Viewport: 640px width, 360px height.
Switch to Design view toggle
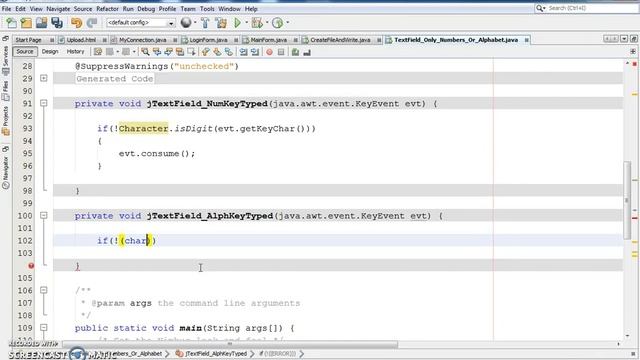click(50, 51)
